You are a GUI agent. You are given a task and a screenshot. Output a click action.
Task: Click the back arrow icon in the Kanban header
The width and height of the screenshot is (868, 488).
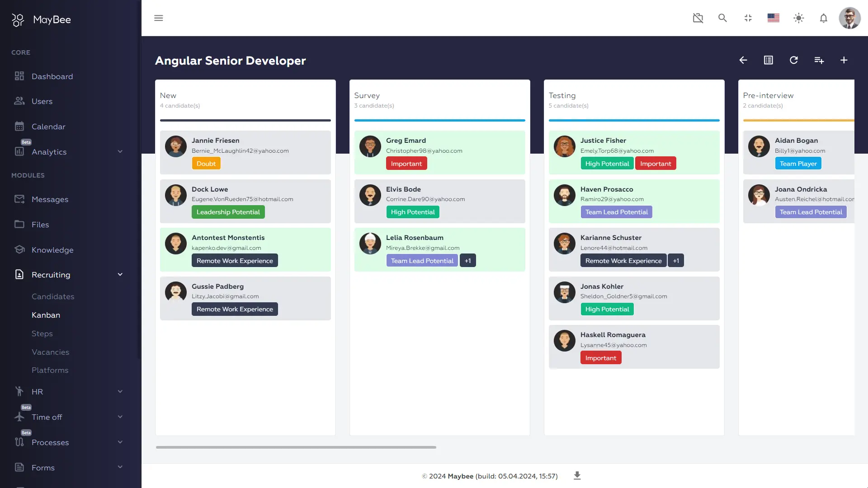click(x=743, y=60)
